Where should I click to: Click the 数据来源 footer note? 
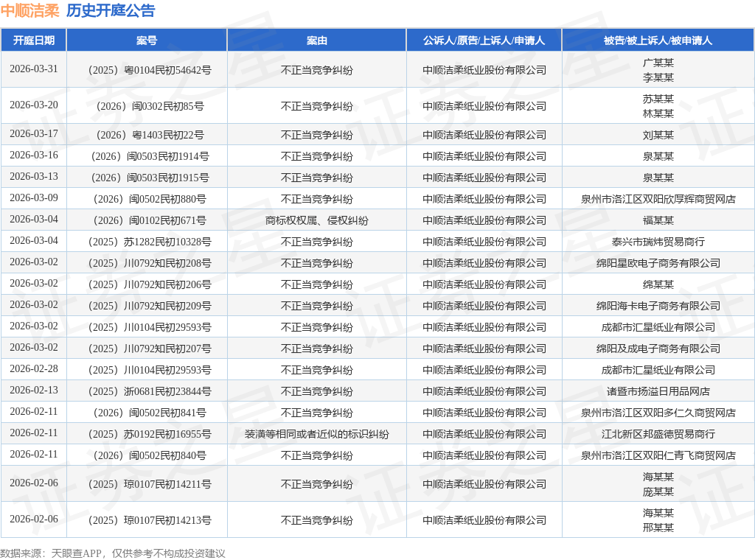[113, 553]
